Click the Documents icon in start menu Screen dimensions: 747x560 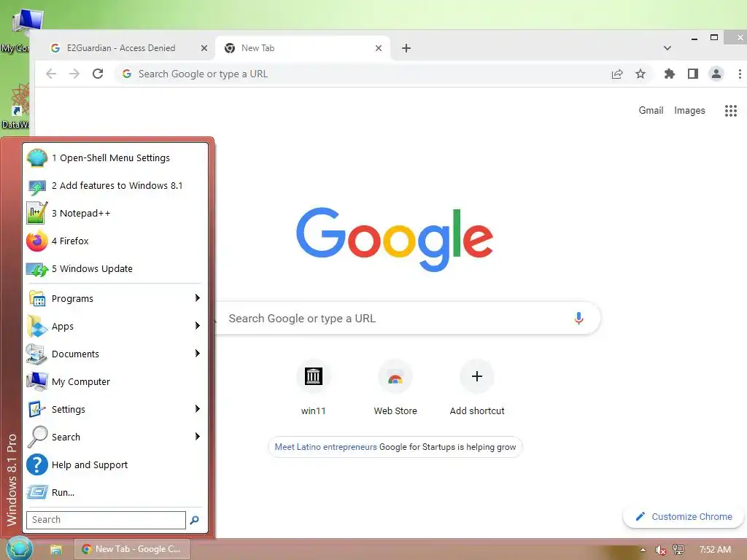(x=36, y=354)
